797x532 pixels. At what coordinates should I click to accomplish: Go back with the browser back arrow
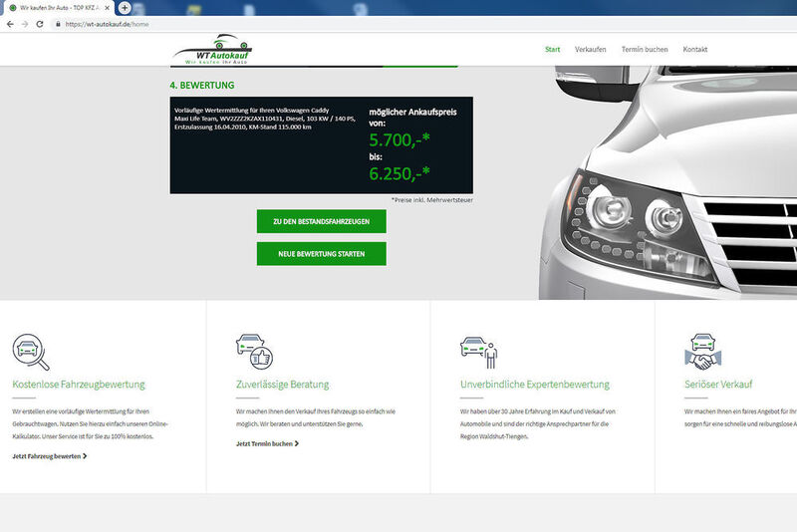click(x=10, y=24)
